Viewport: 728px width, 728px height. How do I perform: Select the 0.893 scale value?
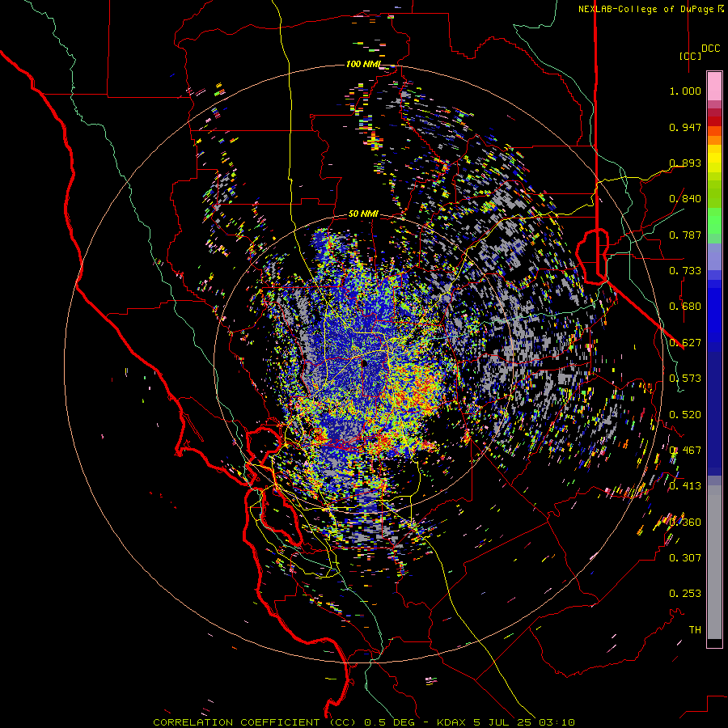click(685, 163)
